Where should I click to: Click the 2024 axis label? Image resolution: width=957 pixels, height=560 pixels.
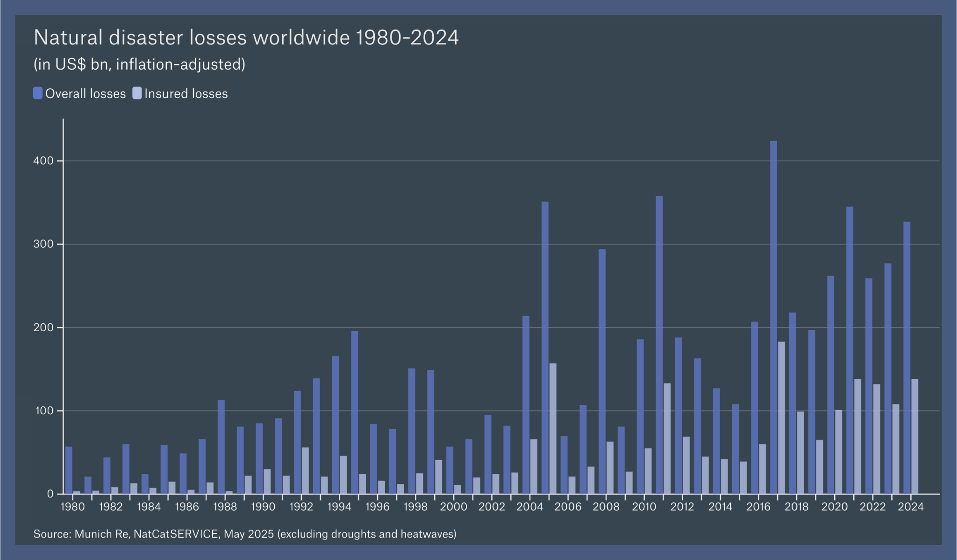click(x=910, y=507)
